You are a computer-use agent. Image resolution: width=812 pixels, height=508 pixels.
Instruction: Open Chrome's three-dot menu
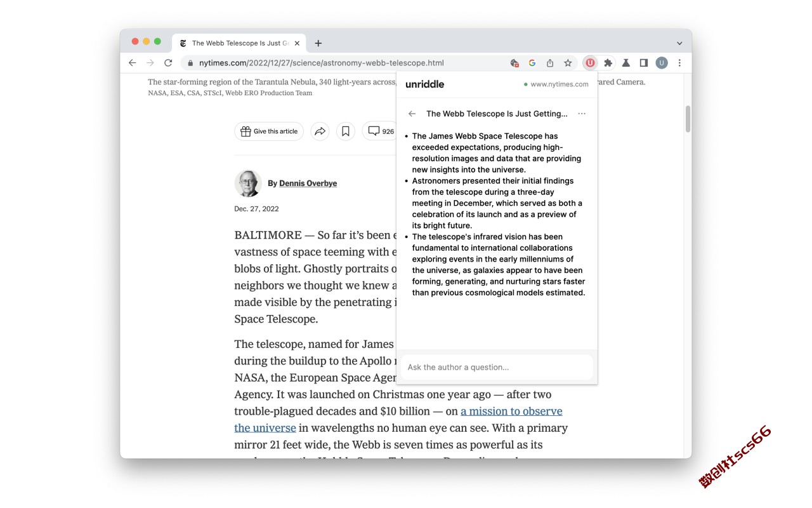pos(679,63)
